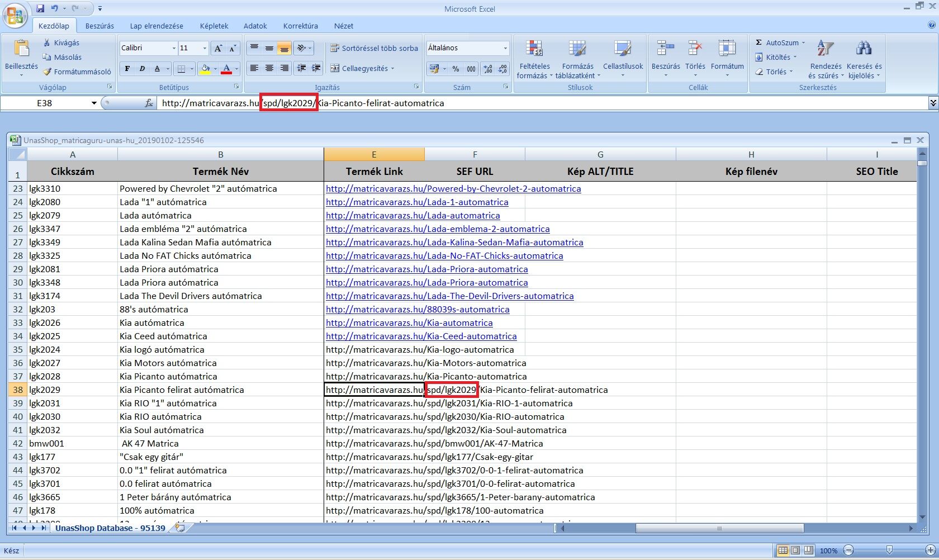Toggle middle vertical alignment
The width and height of the screenshot is (939, 560).
point(269,48)
